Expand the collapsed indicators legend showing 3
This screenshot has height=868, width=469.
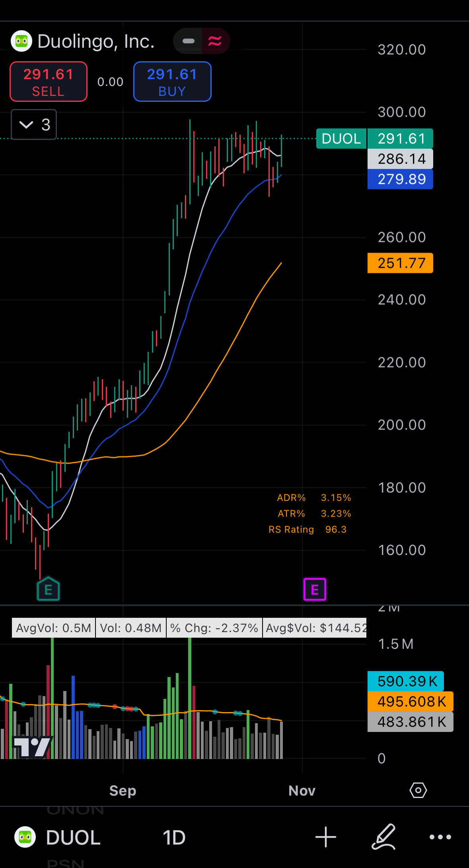[34, 125]
